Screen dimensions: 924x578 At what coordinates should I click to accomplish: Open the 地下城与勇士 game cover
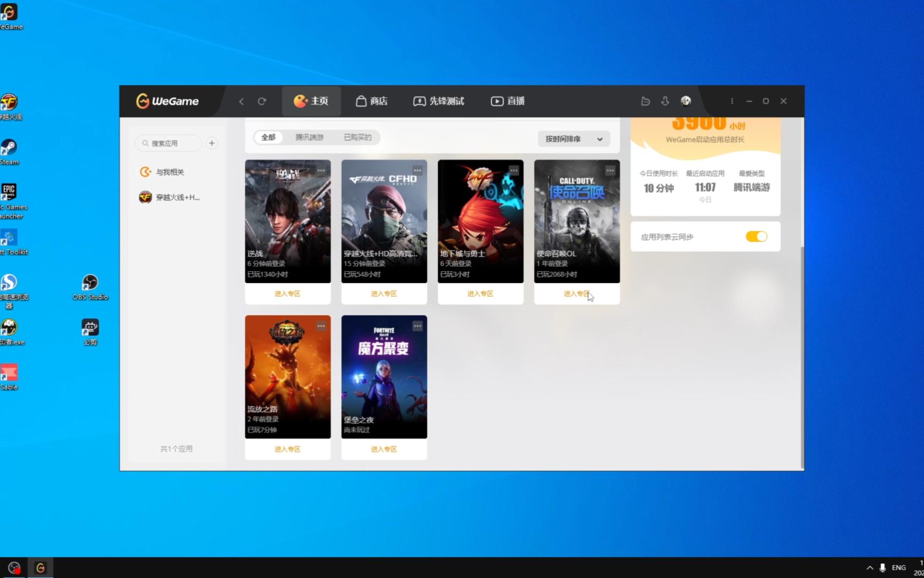(x=480, y=221)
